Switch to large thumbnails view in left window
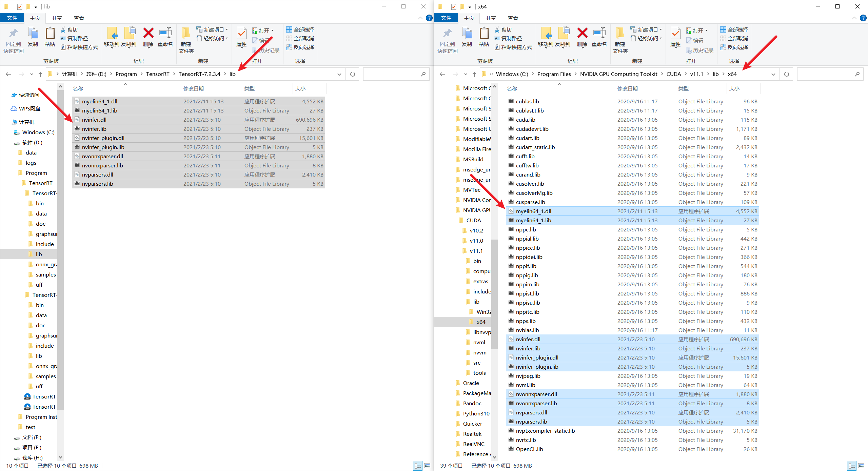 click(427, 466)
